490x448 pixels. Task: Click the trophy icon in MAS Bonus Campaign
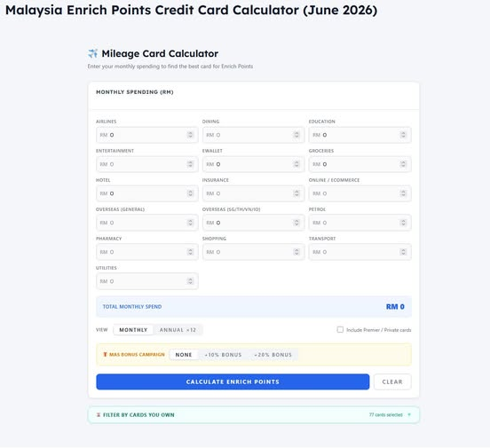point(105,354)
